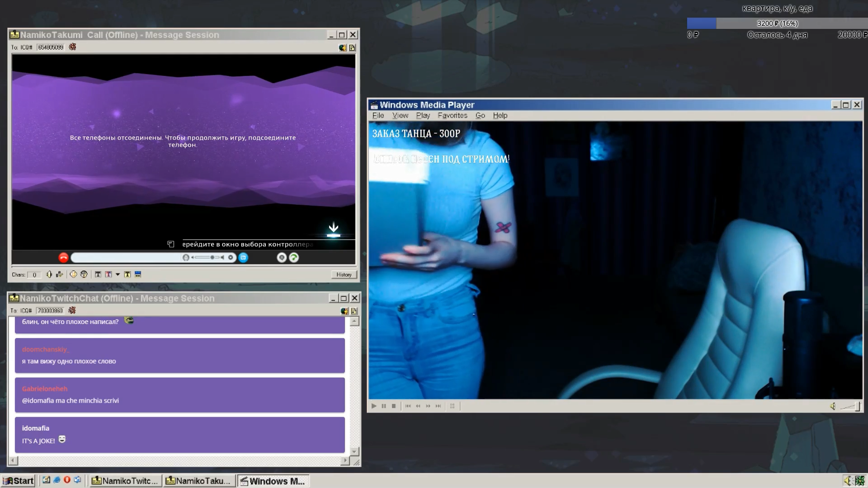Image resolution: width=868 pixels, height=488 pixels.
Task: Click the red hang-up call button
Action: [x=63, y=258]
